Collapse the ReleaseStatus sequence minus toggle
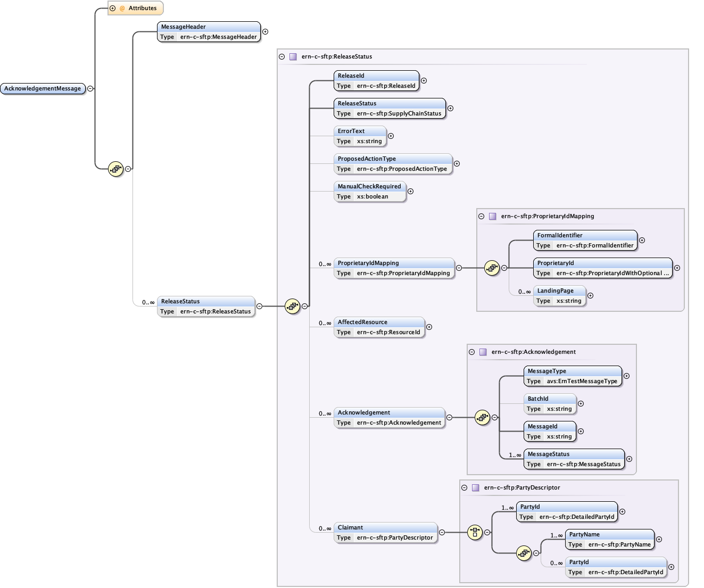 tap(304, 306)
